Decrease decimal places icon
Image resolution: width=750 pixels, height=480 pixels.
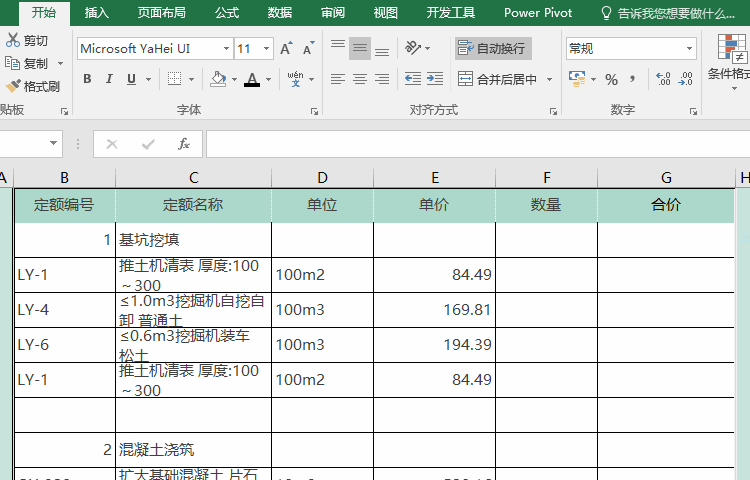pyautogui.click(x=685, y=79)
